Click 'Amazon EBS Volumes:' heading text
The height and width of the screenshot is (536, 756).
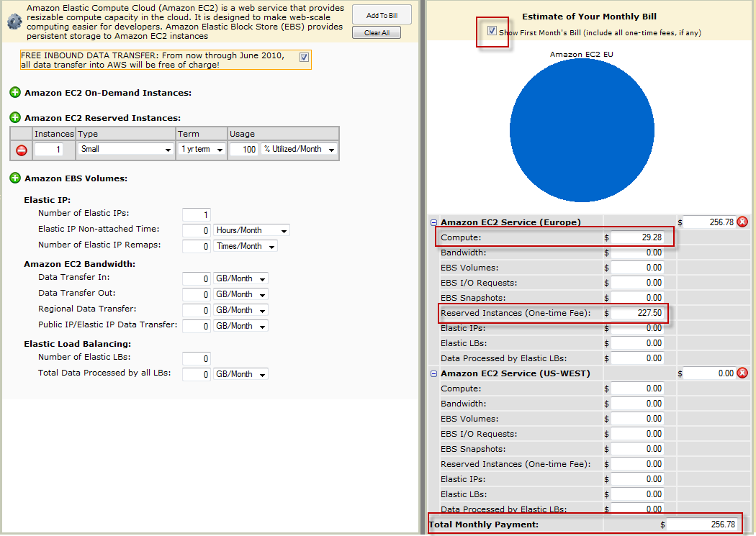(x=76, y=178)
